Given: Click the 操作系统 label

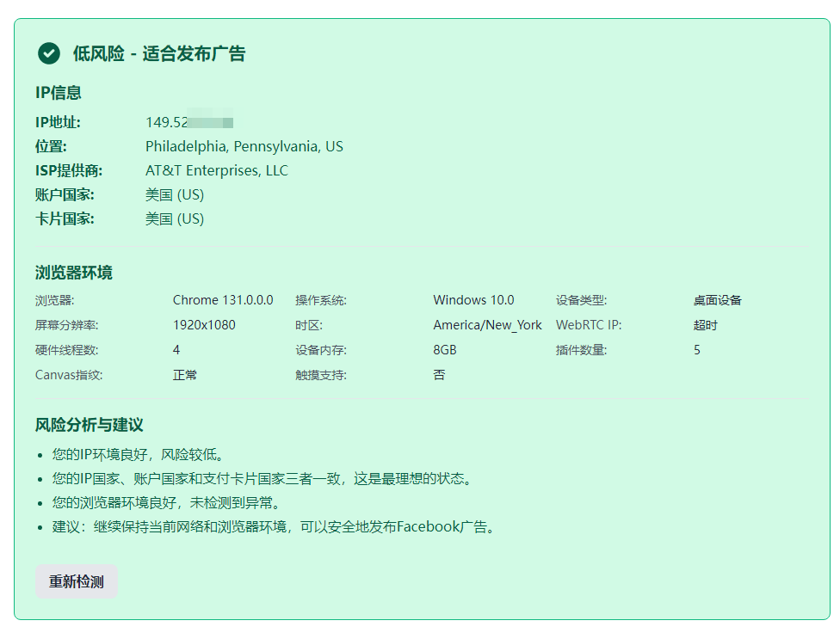Looking at the screenshot, I should point(321,300).
